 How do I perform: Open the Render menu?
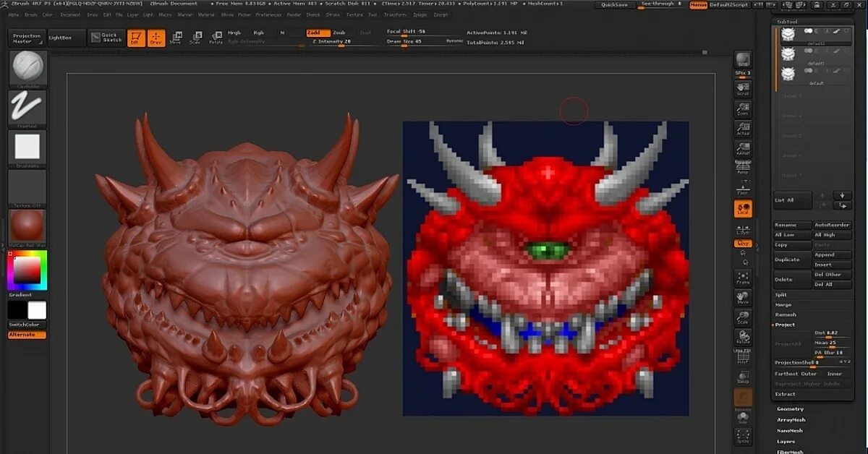click(x=294, y=14)
